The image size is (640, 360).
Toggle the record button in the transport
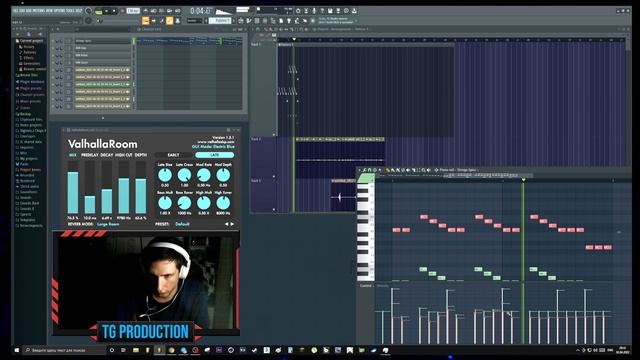coord(122,11)
